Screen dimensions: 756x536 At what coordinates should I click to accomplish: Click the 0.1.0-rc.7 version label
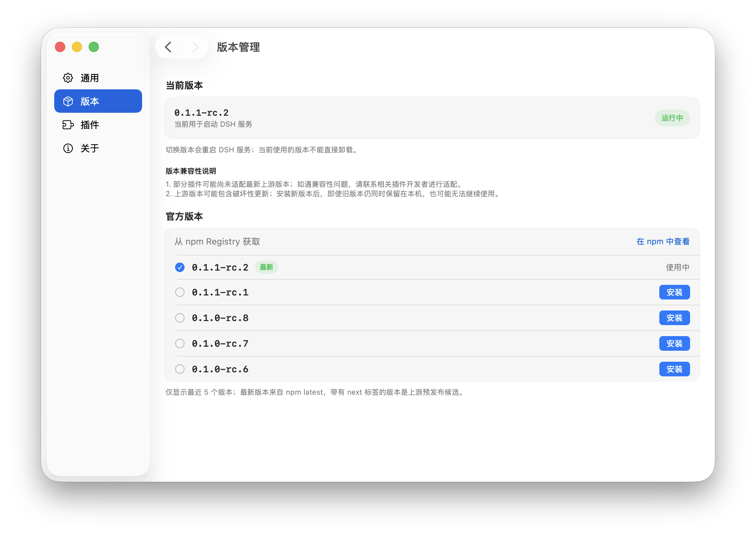click(220, 343)
